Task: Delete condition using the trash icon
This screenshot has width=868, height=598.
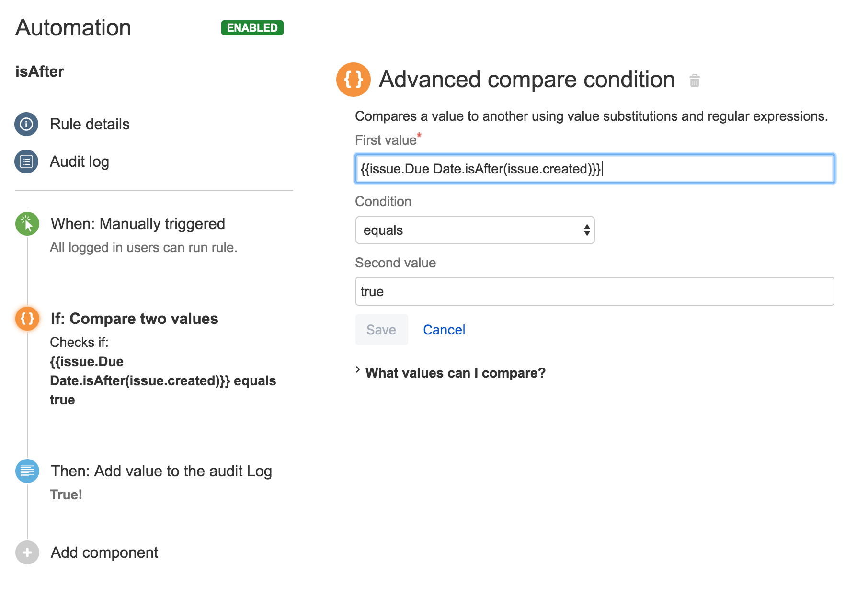Action: (694, 80)
